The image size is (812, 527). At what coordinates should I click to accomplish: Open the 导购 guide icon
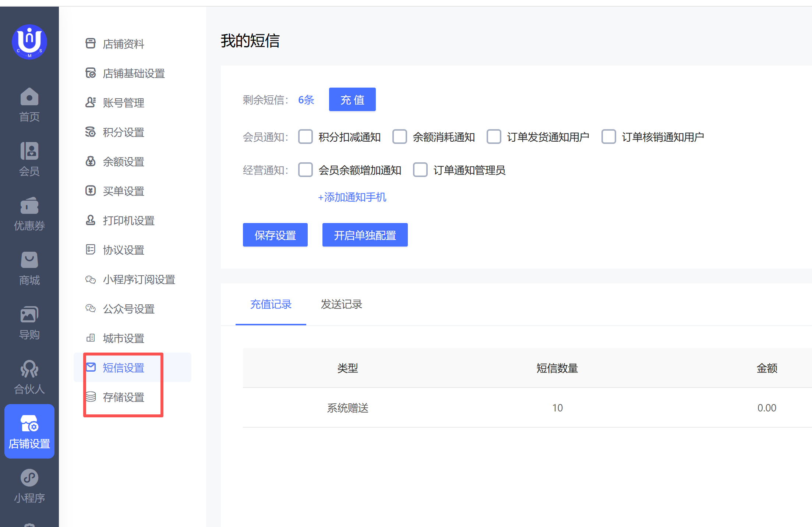pyautogui.click(x=29, y=315)
